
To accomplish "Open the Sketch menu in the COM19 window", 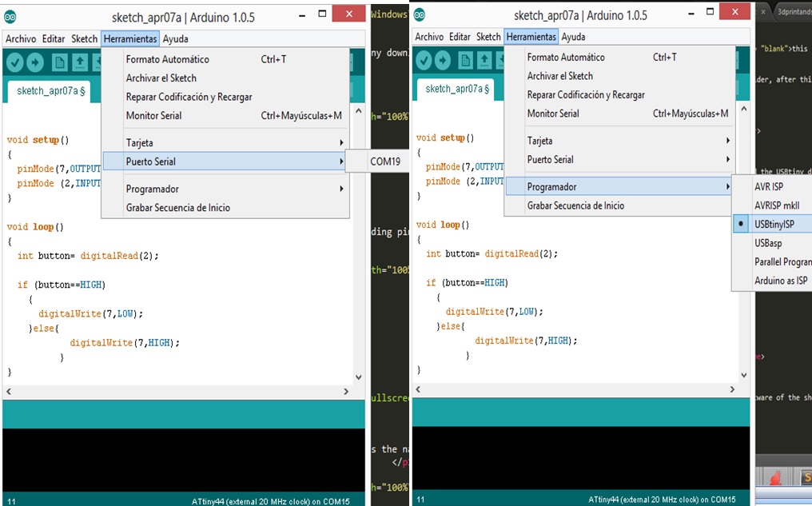I will coord(85,39).
